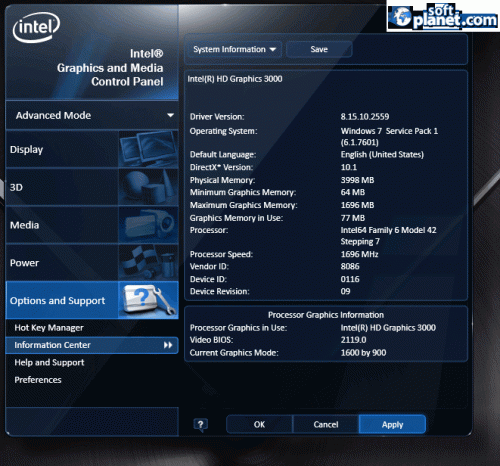Click vendor ID value 8086
Image resolution: width=500 pixels, height=466 pixels.
[x=350, y=266]
